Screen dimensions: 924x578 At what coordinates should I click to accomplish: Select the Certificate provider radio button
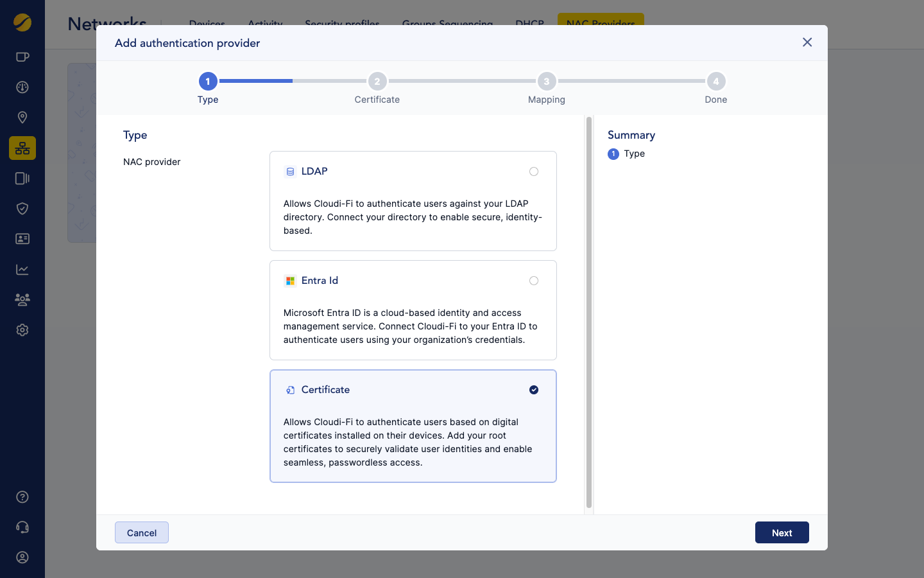(534, 390)
